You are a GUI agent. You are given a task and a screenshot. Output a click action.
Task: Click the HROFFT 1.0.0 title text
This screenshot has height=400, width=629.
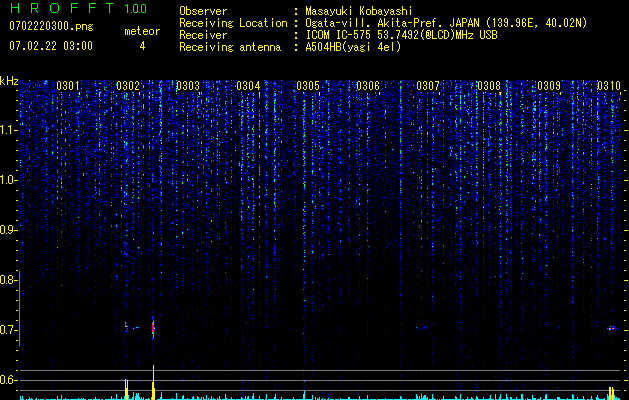78,8
